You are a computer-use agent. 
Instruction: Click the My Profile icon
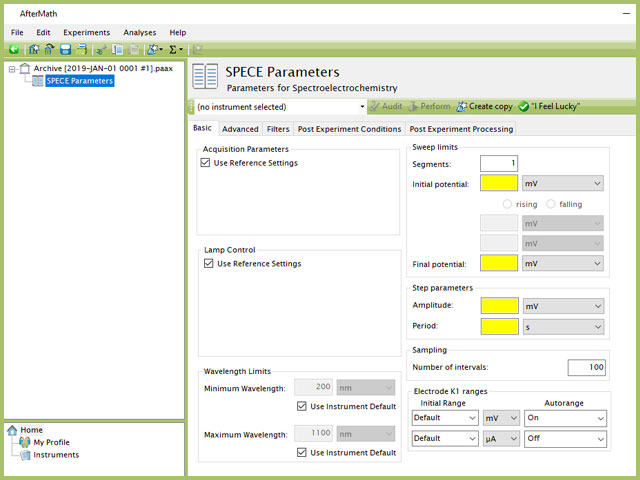point(24,442)
